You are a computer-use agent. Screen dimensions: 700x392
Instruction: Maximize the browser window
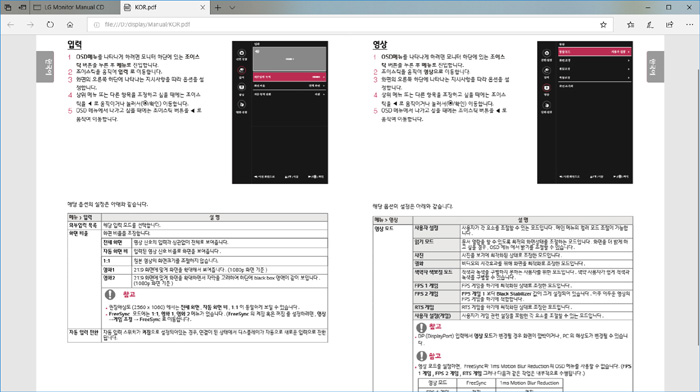[x=668, y=8]
